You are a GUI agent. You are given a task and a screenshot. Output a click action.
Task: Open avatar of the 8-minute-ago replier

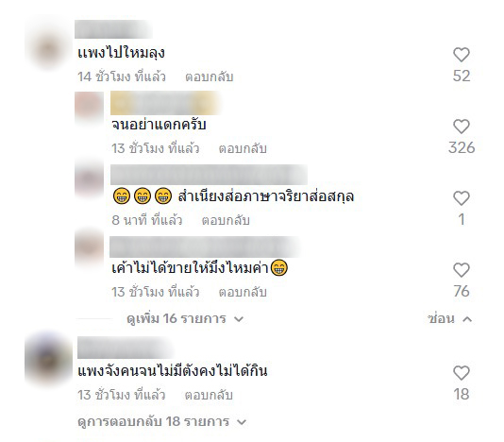(89, 178)
